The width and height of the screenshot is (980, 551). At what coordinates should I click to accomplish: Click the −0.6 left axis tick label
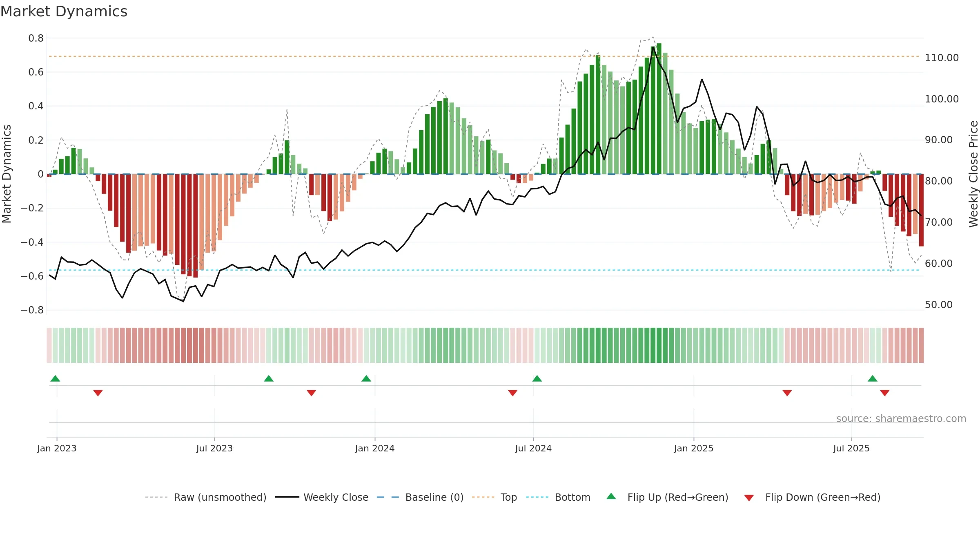click(32, 276)
